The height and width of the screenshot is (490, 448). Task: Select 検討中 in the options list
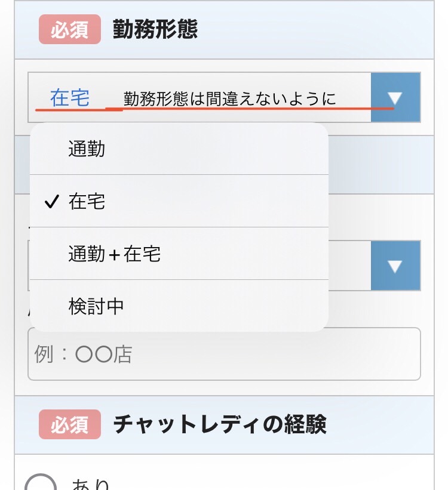(x=96, y=306)
